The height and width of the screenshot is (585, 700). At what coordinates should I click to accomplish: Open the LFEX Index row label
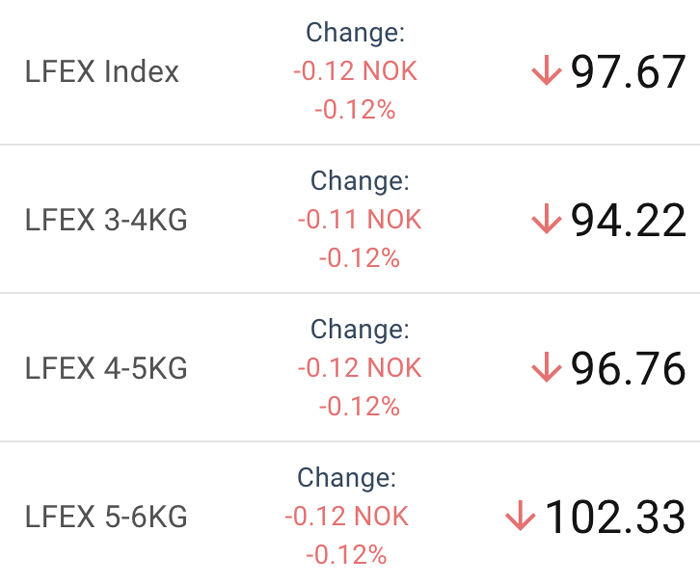[102, 71]
